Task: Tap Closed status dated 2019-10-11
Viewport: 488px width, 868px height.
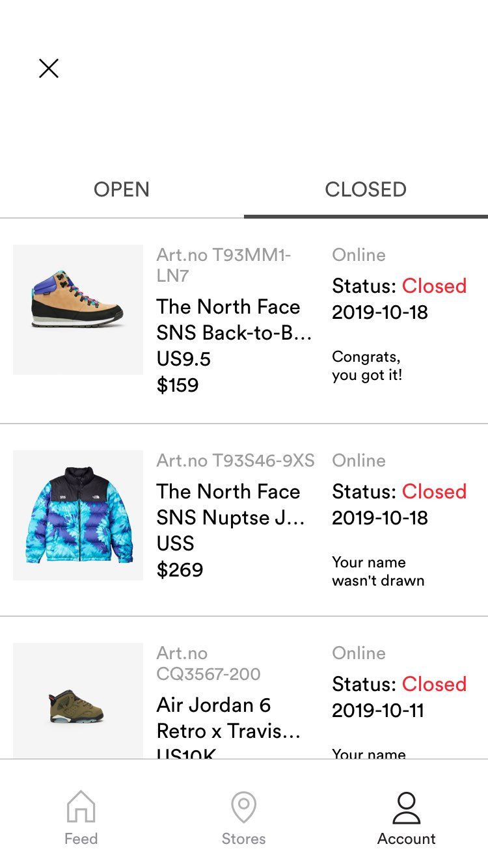Action: (x=434, y=684)
